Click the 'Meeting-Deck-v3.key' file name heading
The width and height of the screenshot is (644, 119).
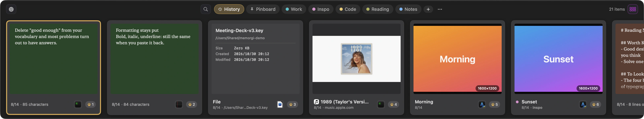point(239,31)
